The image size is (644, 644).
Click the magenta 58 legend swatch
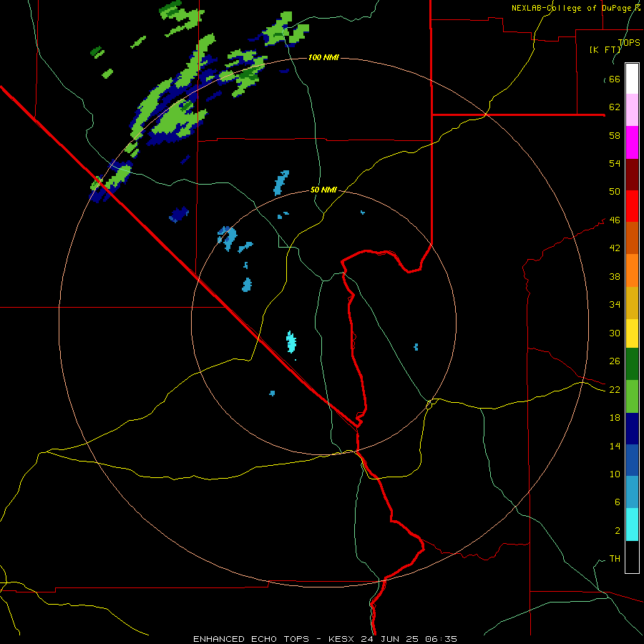point(632,142)
